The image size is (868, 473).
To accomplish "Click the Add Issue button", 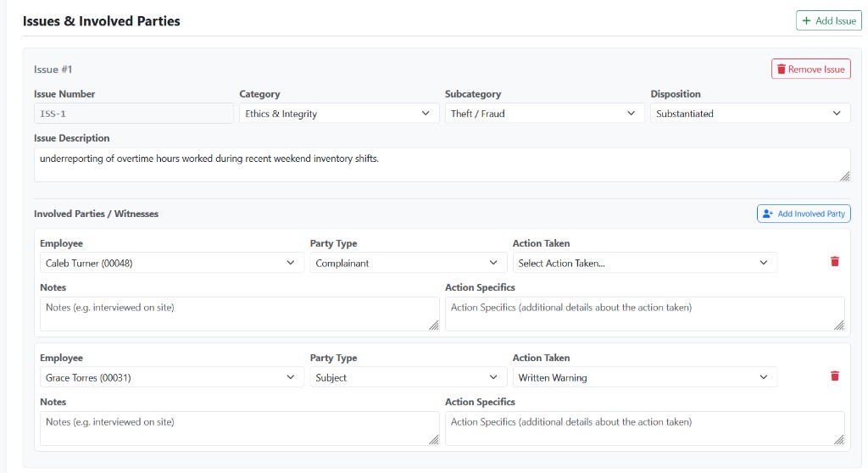I will pyautogui.click(x=829, y=20).
